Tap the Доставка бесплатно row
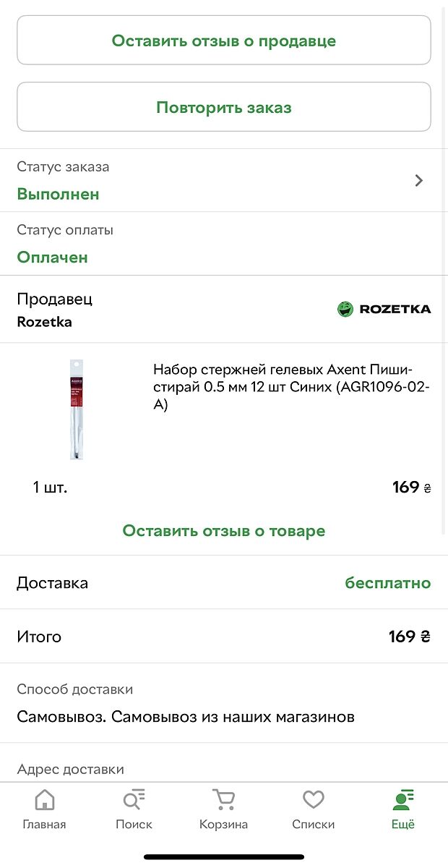The height and width of the screenshot is (868, 448). tap(224, 583)
